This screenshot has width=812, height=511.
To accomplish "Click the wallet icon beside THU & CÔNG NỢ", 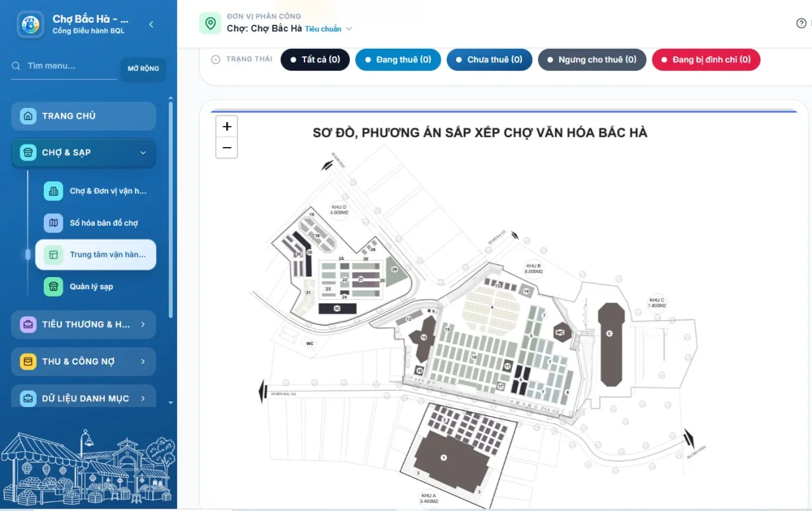I will [x=28, y=361].
